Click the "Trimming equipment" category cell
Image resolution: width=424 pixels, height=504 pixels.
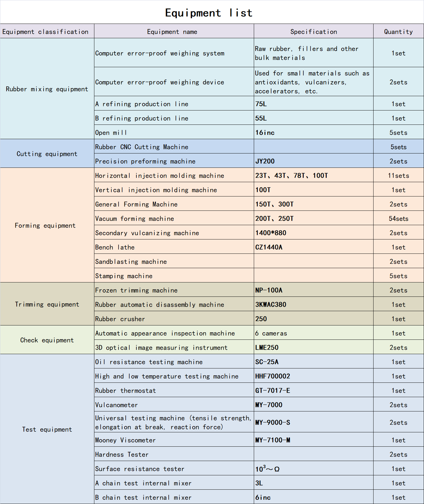pos(47,304)
